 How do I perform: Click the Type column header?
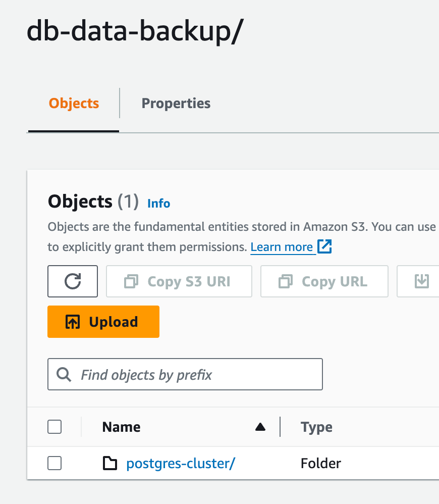(316, 427)
